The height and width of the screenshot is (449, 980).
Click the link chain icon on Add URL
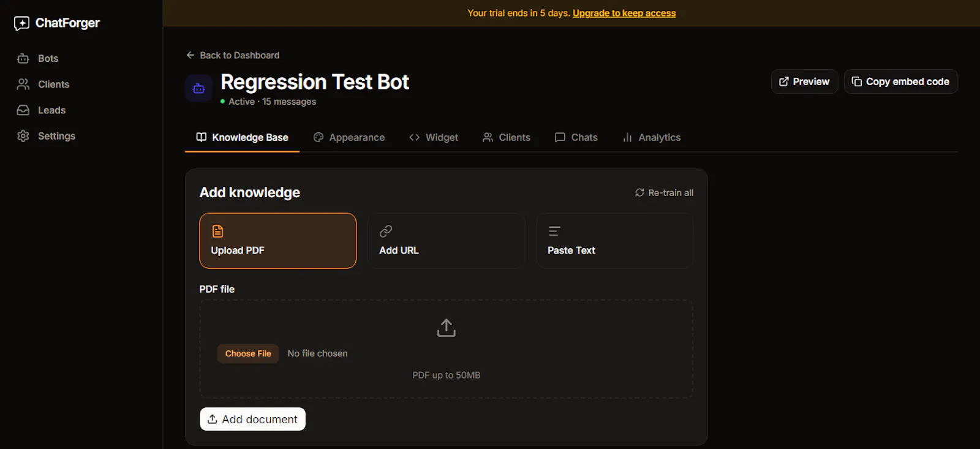(386, 231)
